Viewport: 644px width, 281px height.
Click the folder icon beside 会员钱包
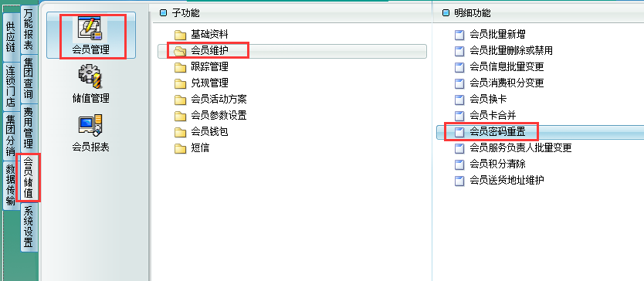[180, 132]
